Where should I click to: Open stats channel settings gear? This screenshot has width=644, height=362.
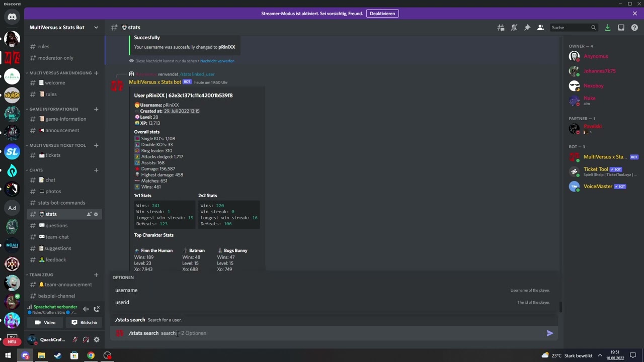[96, 214]
